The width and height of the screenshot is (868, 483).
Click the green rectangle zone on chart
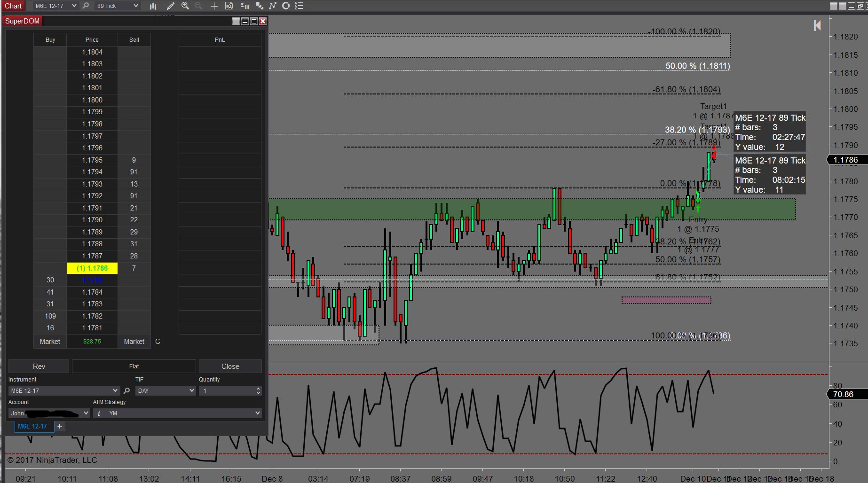[531, 209]
